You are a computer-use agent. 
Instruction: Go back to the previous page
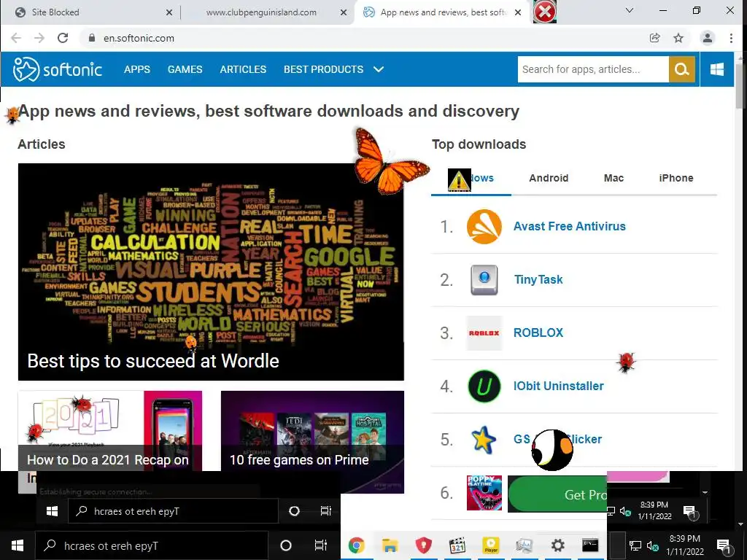(x=16, y=38)
